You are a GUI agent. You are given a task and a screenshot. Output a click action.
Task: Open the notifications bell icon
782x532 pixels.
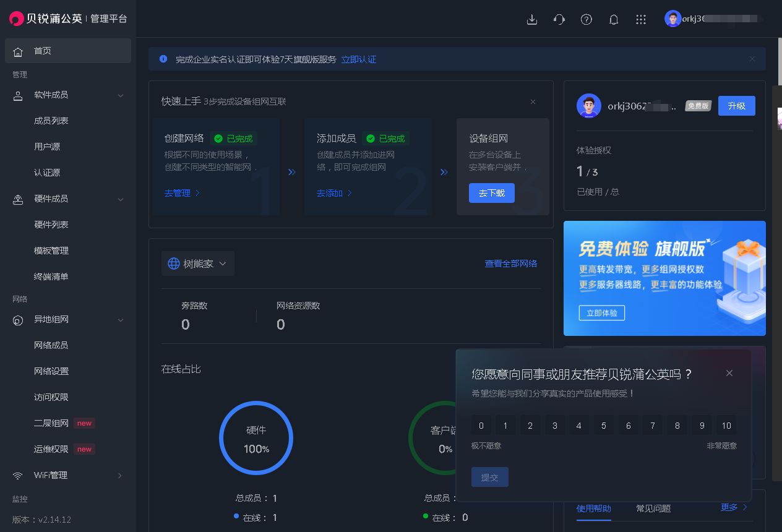[614, 19]
